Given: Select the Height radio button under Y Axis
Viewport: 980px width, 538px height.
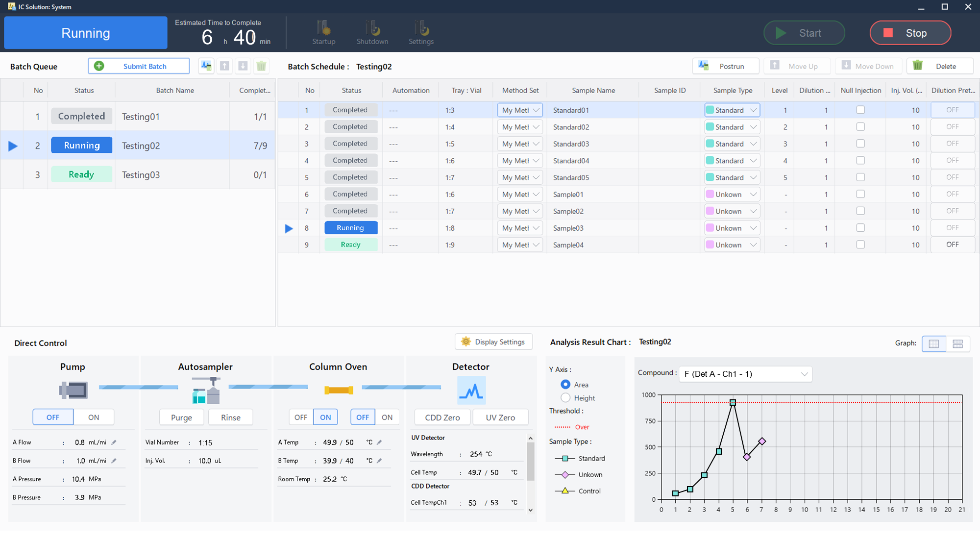Looking at the screenshot, I should pyautogui.click(x=566, y=398).
